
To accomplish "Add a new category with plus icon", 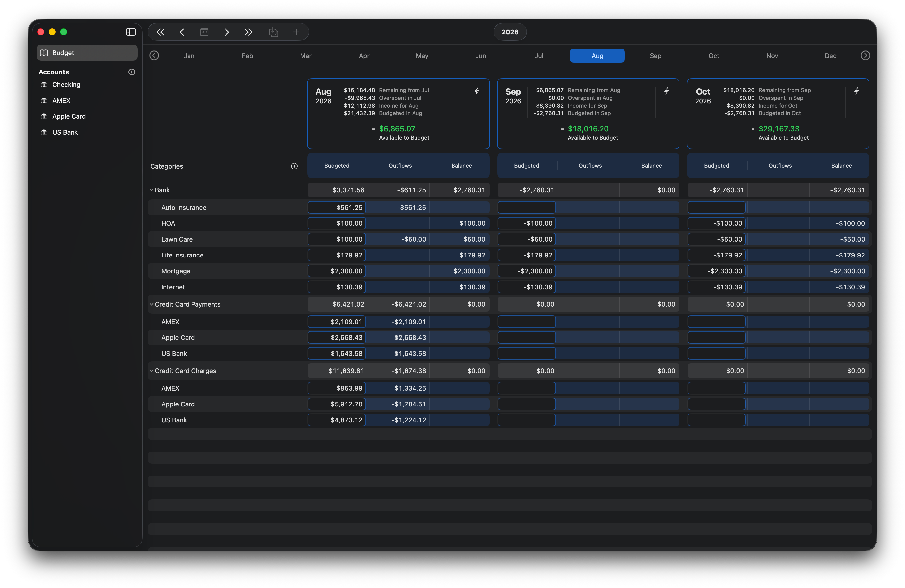I will [x=294, y=166].
